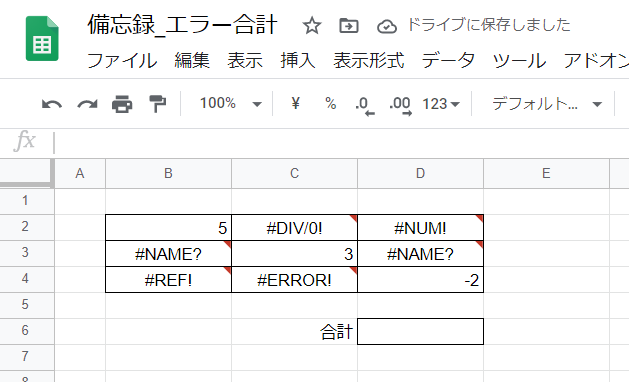Open the 123 number format dropdown
The image size is (629, 382).
[440, 104]
